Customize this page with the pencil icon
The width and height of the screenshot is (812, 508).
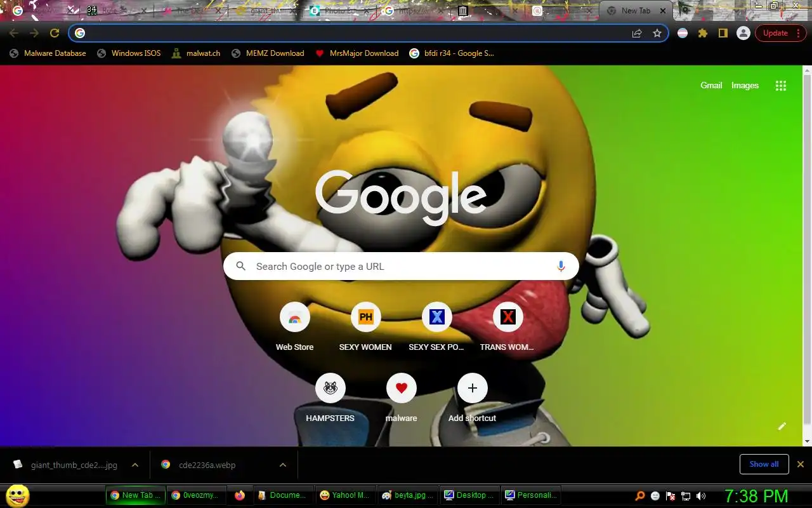click(782, 426)
